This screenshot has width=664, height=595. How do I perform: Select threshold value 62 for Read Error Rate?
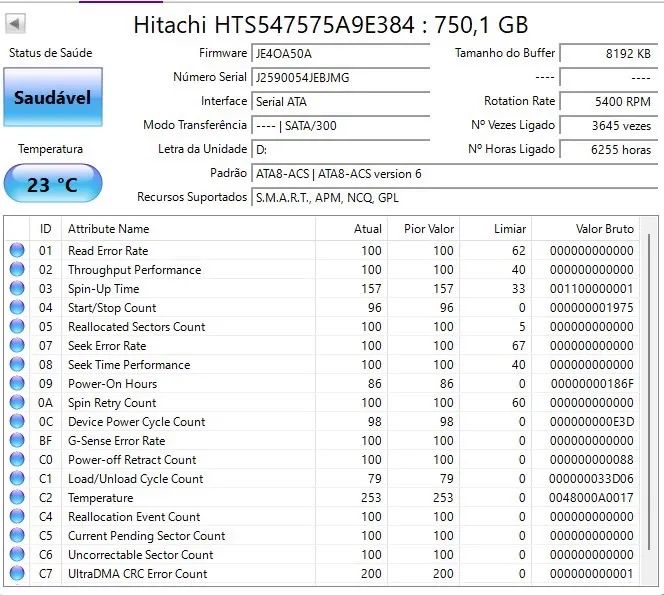click(518, 251)
